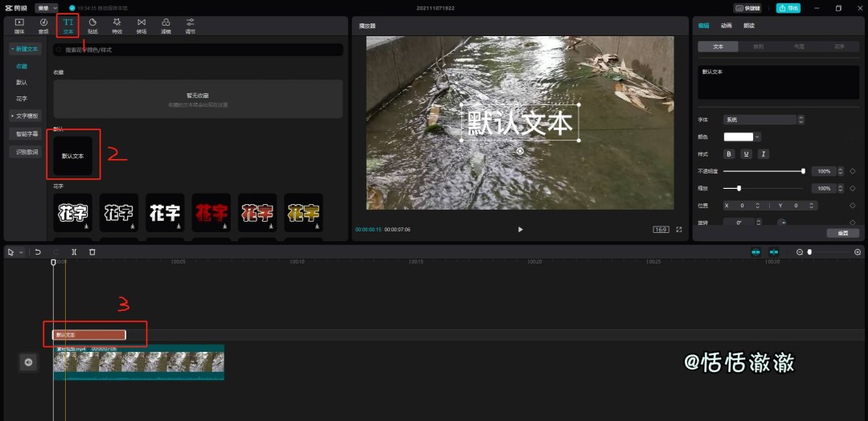Select 花字 in left sidebar

pyautogui.click(x=22, y=99)
